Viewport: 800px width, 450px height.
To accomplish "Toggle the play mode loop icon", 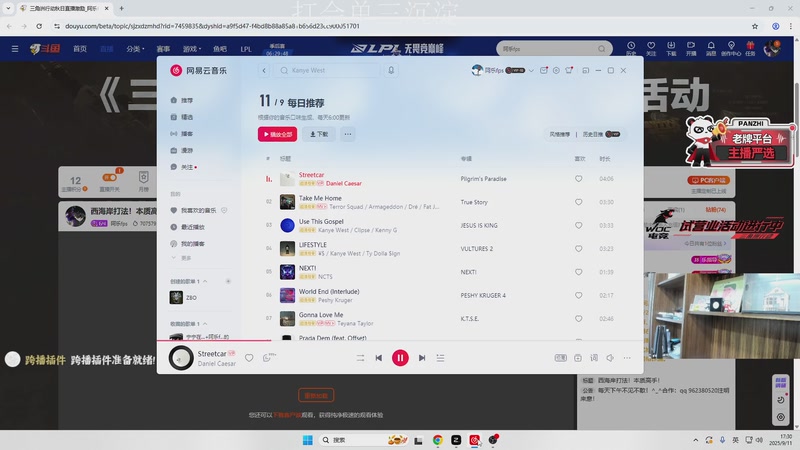I will tap(360, 358).
